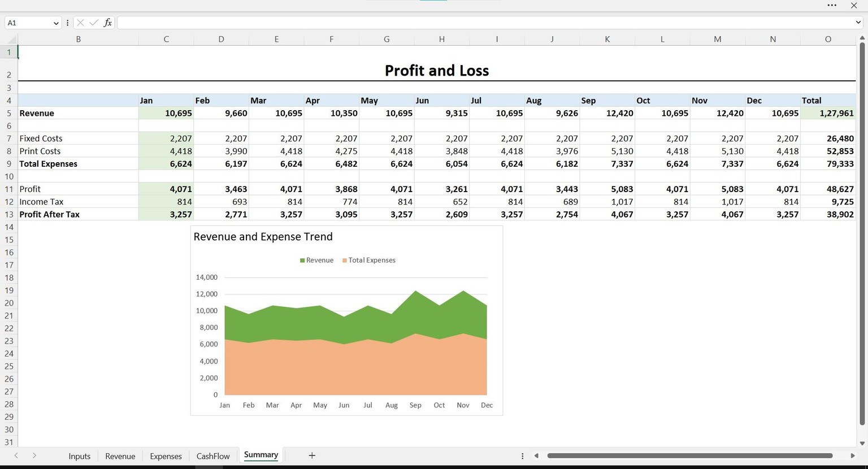This screenshot has height=469, width=868.
Task: Click the Select All corner triangle
Action: tap(11, 39)
